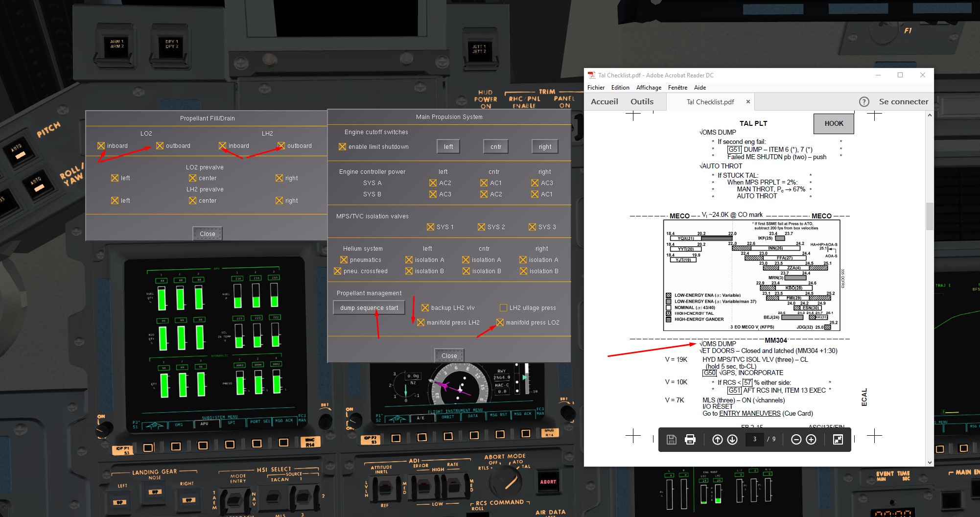The image size is (980, 517).
Task: Open the Affichage menu
Action: (x=649, y=88)
